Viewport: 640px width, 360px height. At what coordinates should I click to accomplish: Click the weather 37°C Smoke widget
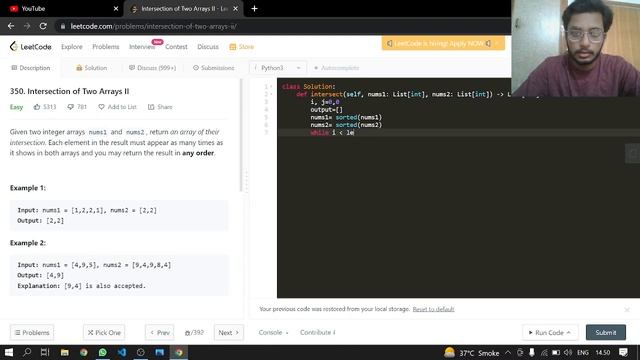pyautogui.click(x=472, y=352)
